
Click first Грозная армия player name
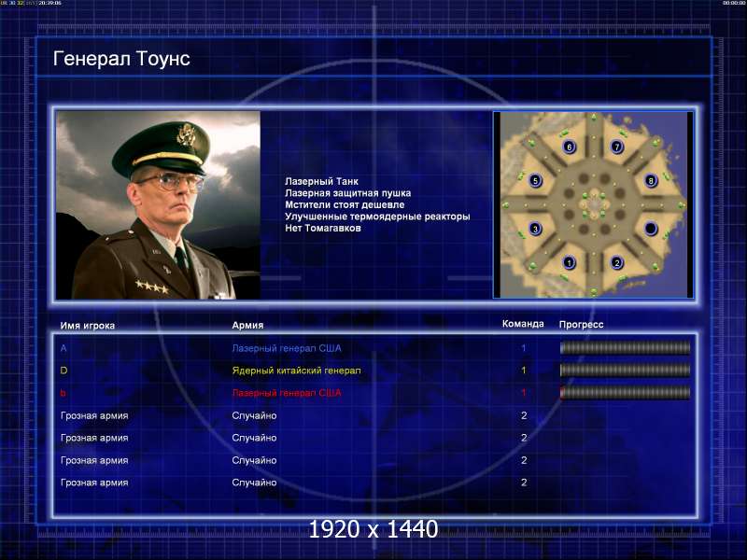pos(94,415)
